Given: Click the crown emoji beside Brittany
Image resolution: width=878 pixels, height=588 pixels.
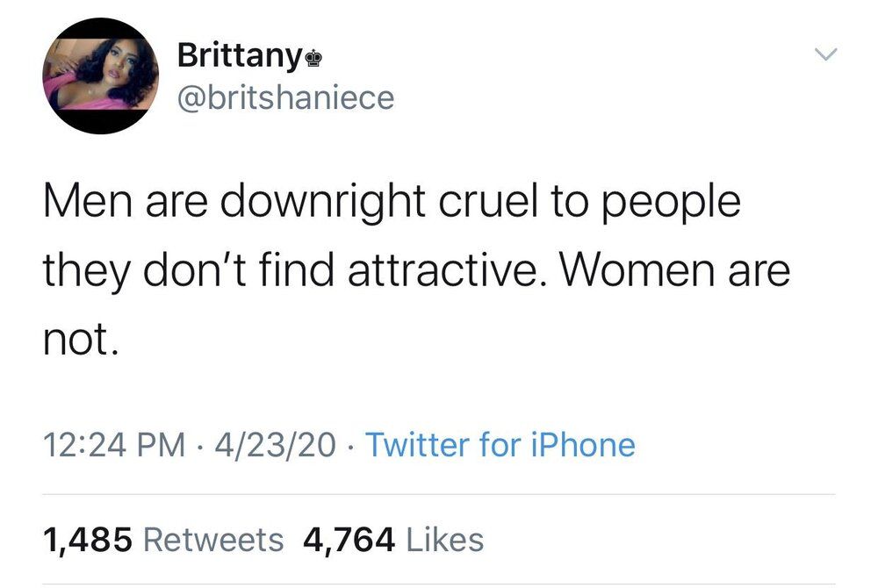Looking at the screenshot, I should [x=313, y=58].
